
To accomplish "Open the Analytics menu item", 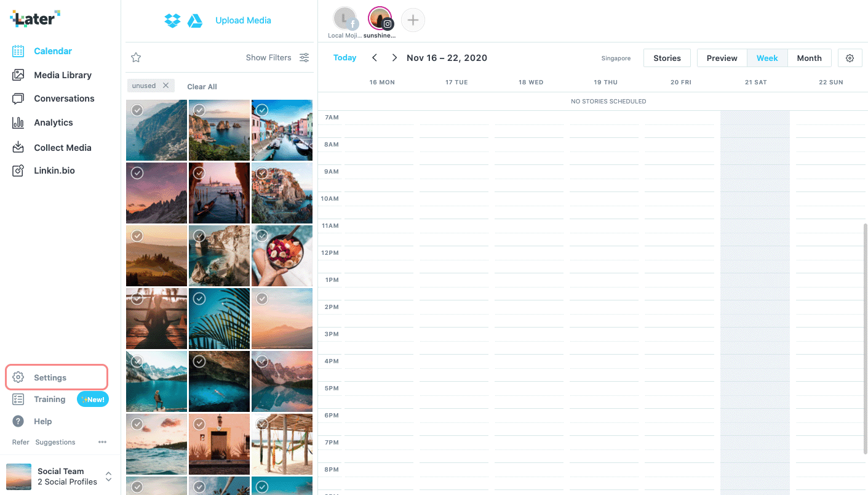I will click(54, 123).
